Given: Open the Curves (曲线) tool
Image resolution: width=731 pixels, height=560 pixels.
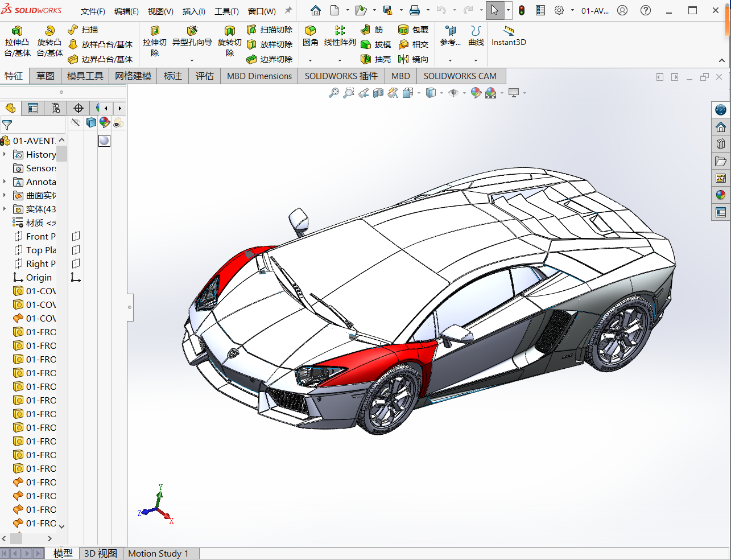Looking at the screenshot, I should point(476,36).
